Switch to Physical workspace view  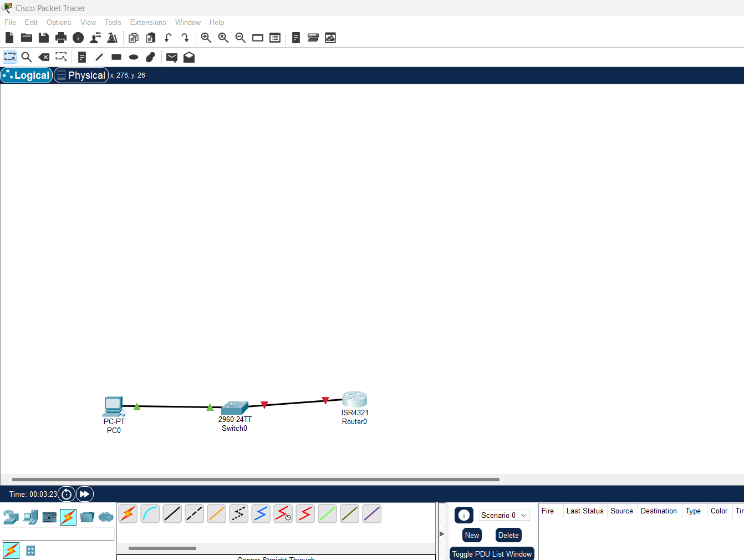point(81,75)
